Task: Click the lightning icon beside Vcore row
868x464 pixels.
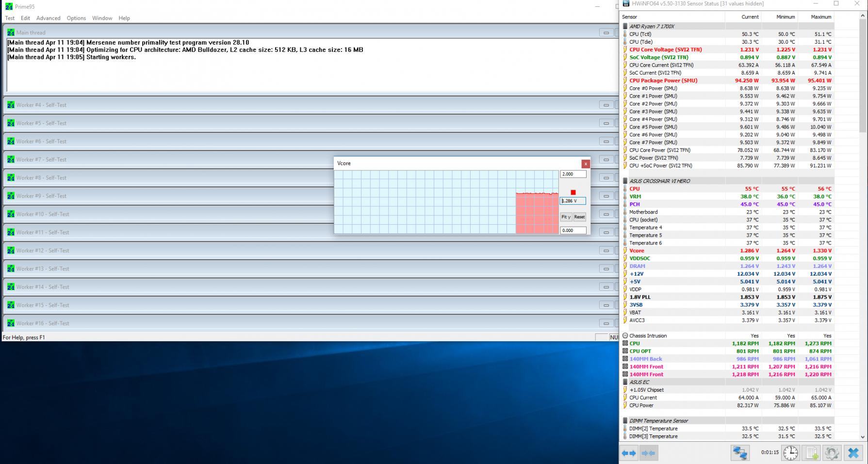Action: coord(625,250)
